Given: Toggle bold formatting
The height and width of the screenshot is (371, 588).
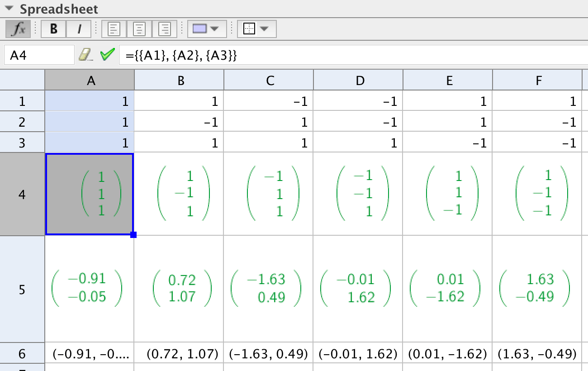Looking at the screenshot, I should point(54,29).
